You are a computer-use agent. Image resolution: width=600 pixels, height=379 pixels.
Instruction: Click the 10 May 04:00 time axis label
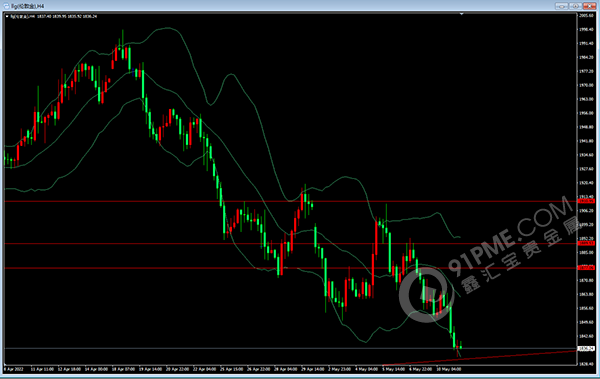tap(448, 369)
